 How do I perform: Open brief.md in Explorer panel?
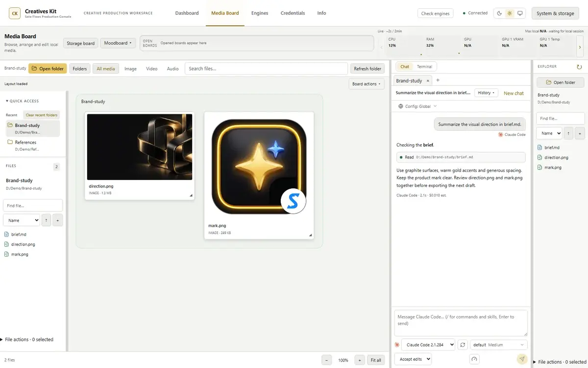click(x=552, y=147)
